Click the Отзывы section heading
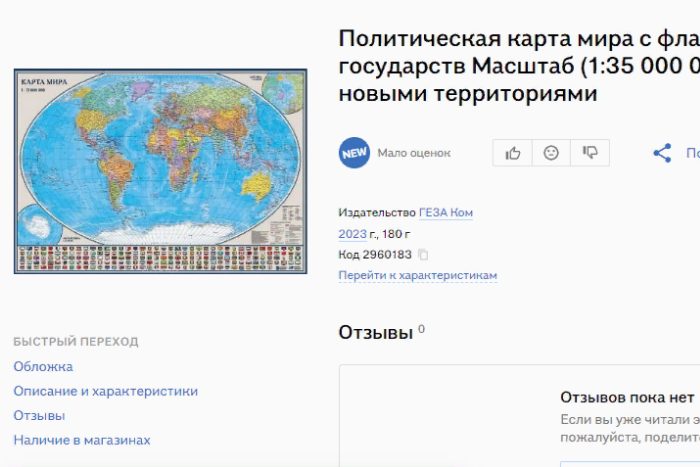Screen dimensions: 700x467 (375, 332)
